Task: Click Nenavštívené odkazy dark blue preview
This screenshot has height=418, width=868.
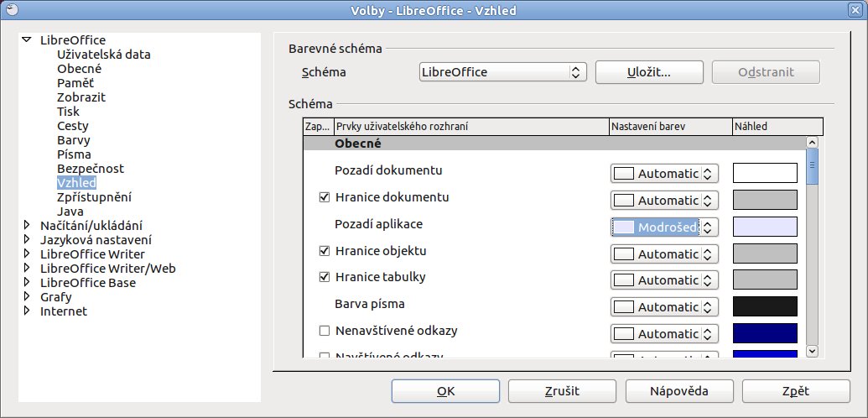Action: 765,333
